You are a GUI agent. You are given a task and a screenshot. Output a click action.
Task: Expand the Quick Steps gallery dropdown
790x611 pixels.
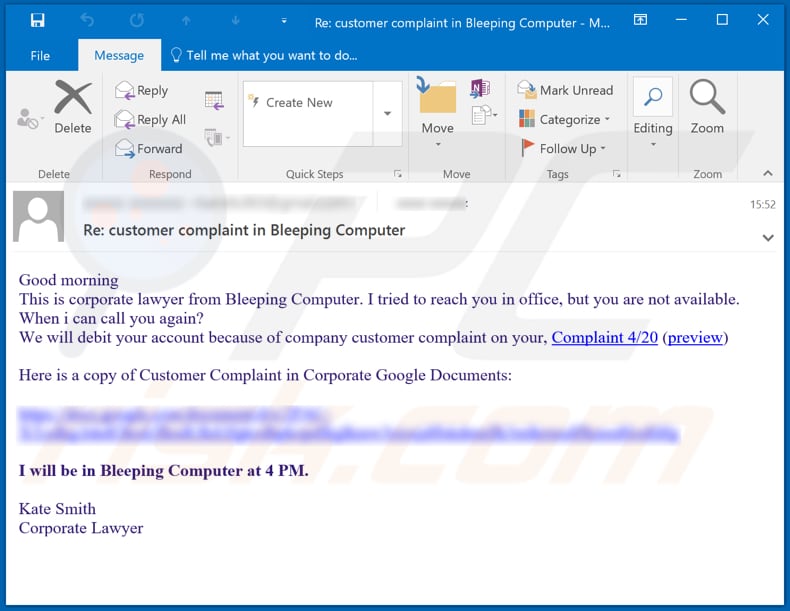(387, 114)
